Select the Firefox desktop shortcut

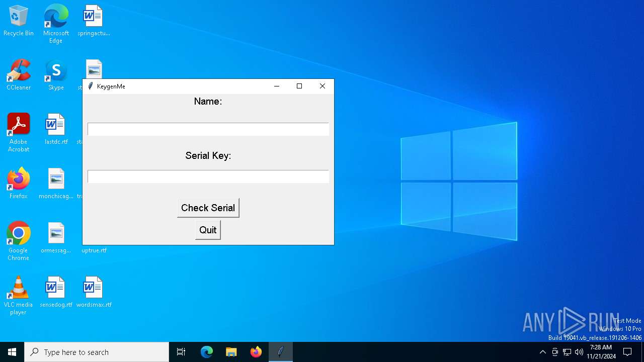click(x=19, y=184)
